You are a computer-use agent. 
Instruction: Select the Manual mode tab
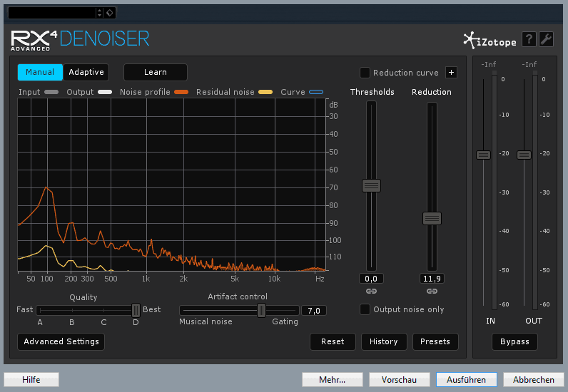click(40, 72)
